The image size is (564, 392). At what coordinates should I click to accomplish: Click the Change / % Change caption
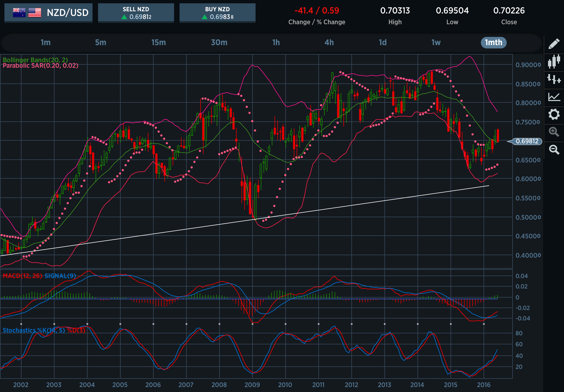click(x=317, y=22)
